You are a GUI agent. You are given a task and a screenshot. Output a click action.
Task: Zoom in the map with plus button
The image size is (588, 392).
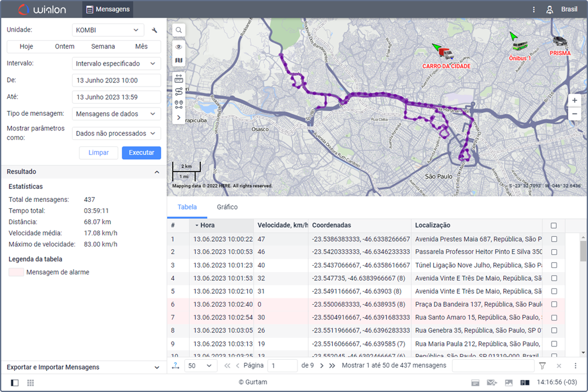coord(575,100)
